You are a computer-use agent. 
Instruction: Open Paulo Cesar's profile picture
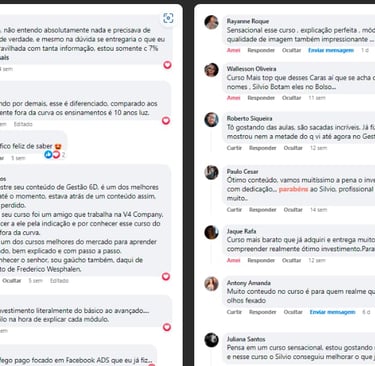pos(211,172)
